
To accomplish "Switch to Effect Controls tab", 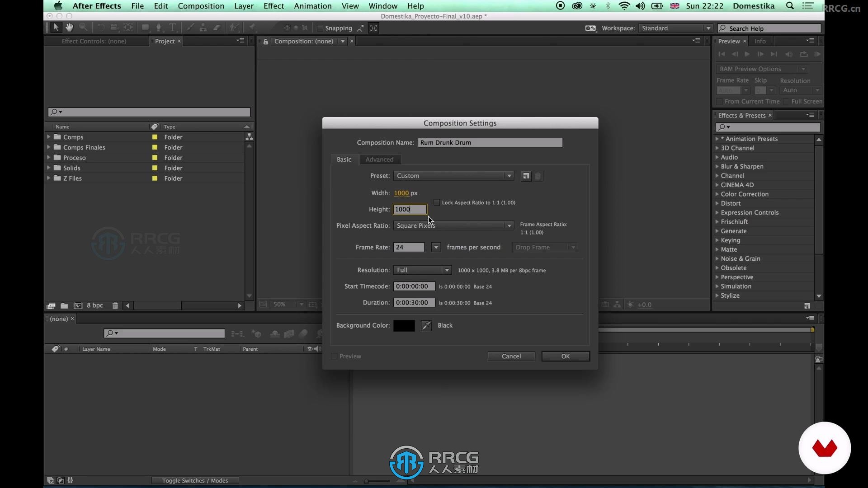I will point(94,41).
